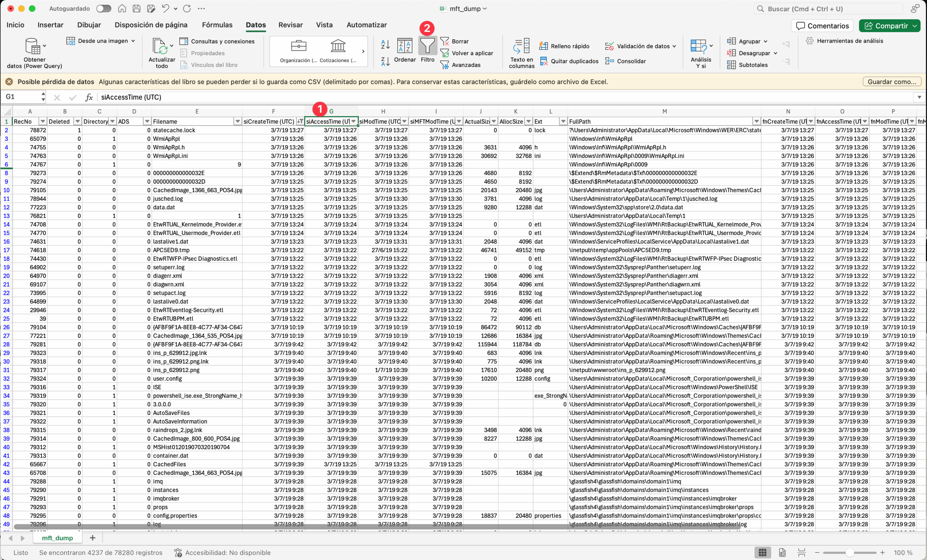Select the mft_dump sheet tab
This screenshot has width=927, height=560.
[57, 538]
